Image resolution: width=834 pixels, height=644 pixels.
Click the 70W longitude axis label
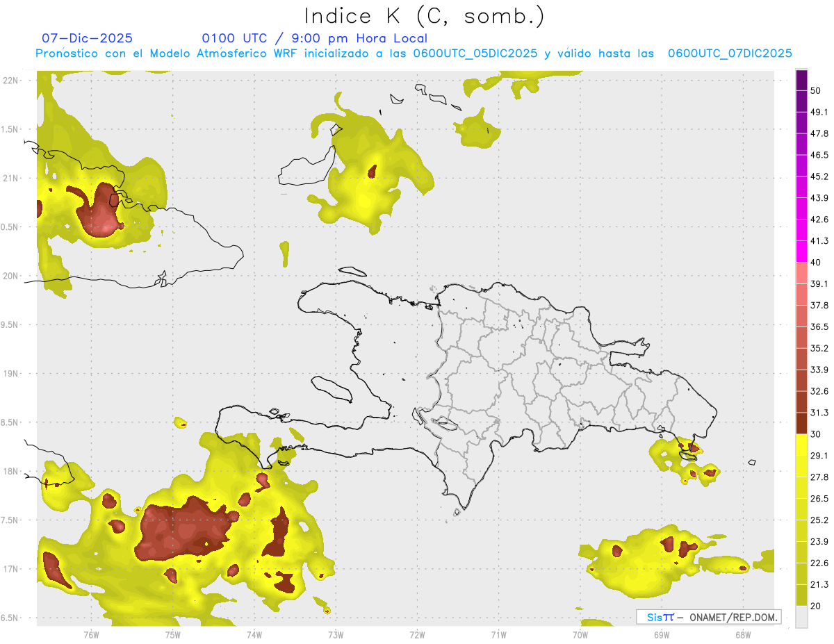[x=580, y=634]
